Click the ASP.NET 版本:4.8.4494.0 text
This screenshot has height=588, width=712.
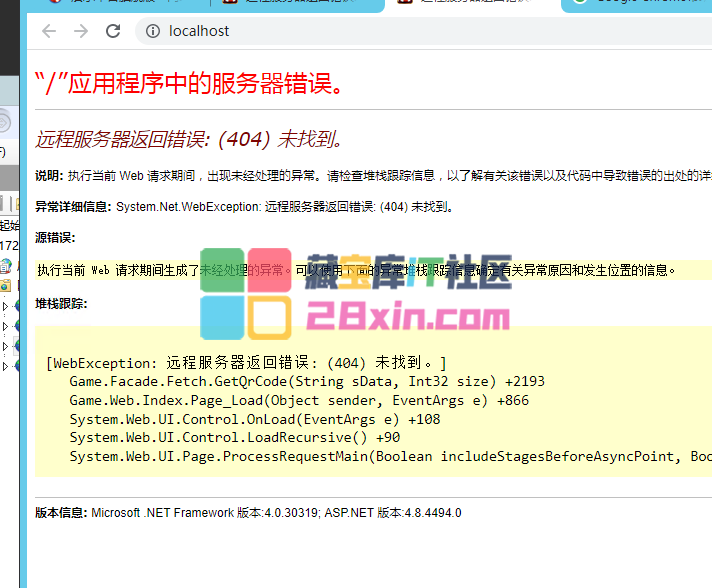(x=393, y=513)
